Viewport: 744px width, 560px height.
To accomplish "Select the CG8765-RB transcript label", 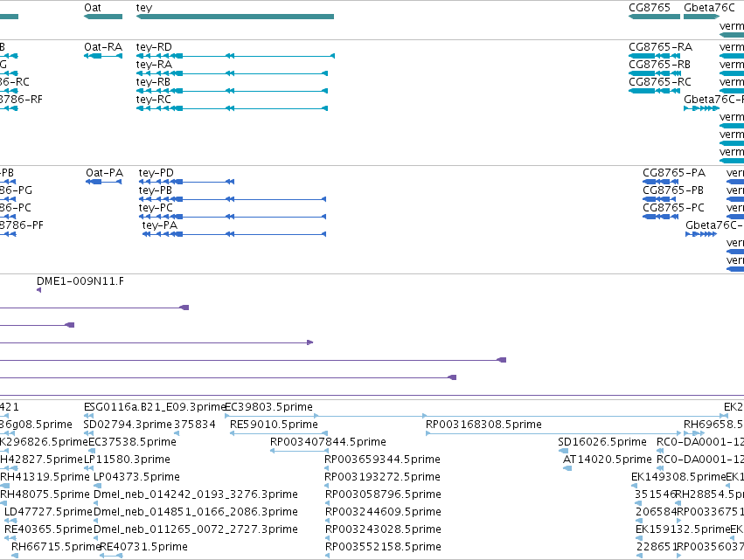I will coord(659,65).
